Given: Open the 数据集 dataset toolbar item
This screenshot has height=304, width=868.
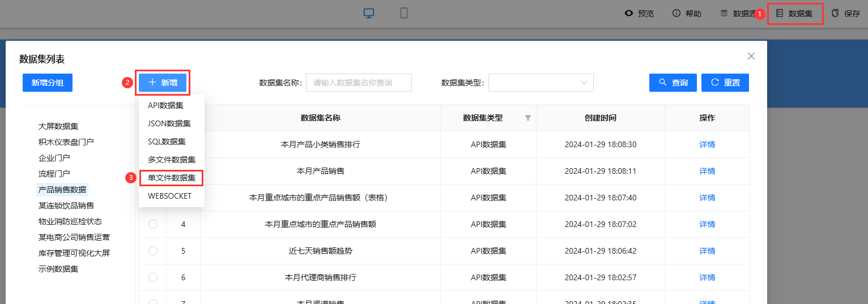Looking at the screenshot, I should tap(795, 14).
